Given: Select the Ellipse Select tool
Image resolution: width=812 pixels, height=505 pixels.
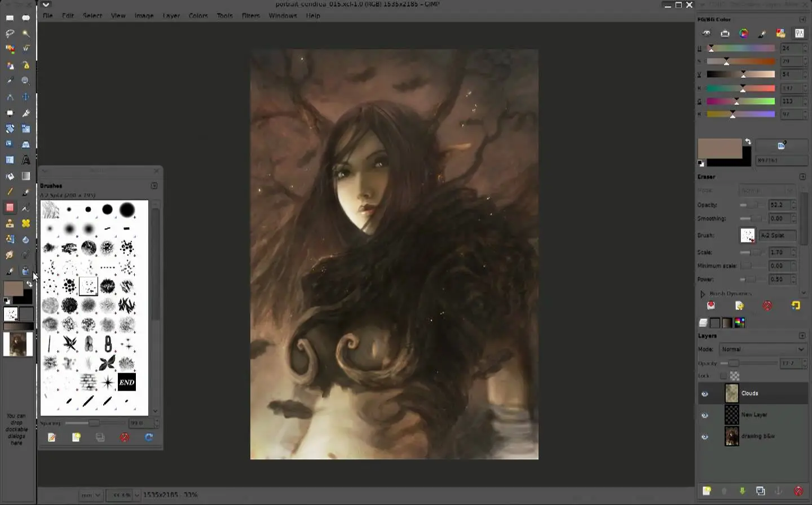Looking at the screenshot, I should tap(25, 18).
